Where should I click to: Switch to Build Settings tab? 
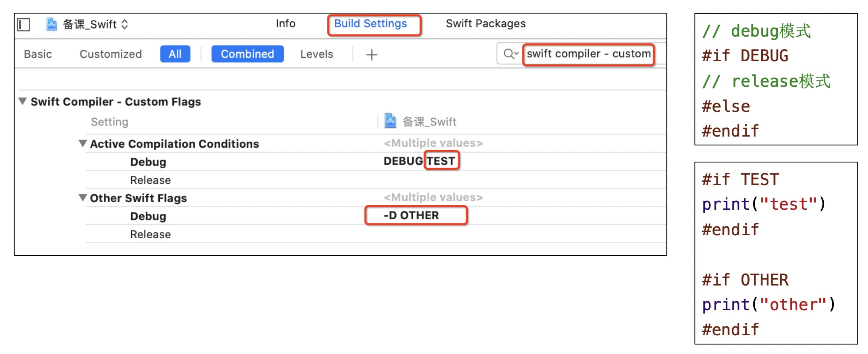coord(370,24)
